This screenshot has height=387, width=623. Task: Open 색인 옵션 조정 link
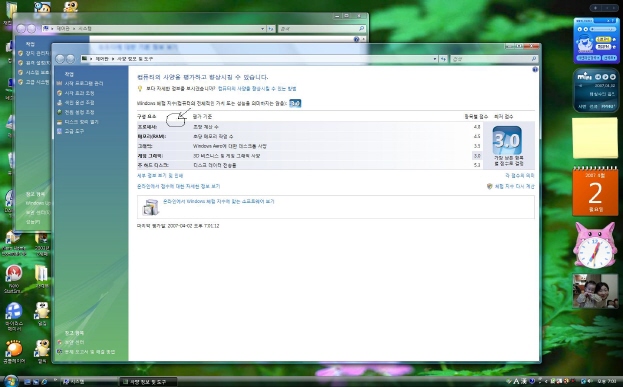click(x=79, y=103)
